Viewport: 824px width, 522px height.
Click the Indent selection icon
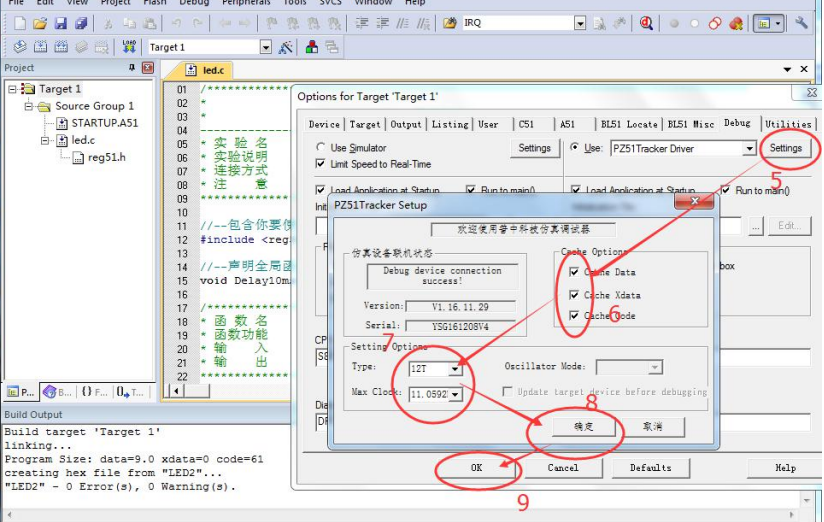click(x=362, y=23)
